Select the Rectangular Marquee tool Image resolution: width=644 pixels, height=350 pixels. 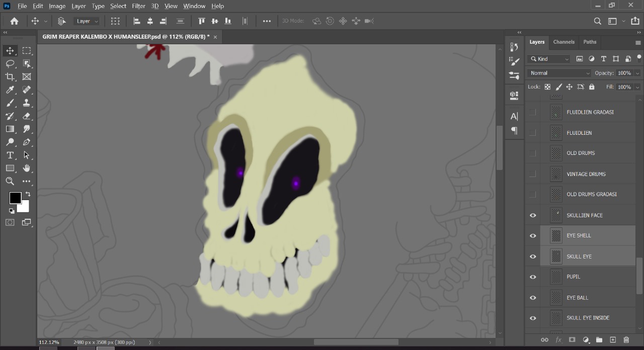point(27,50)
